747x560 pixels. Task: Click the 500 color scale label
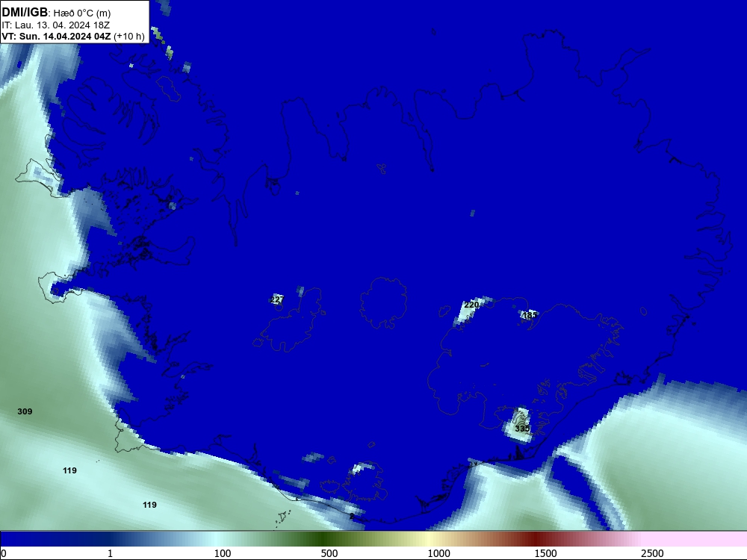[329, 553]
